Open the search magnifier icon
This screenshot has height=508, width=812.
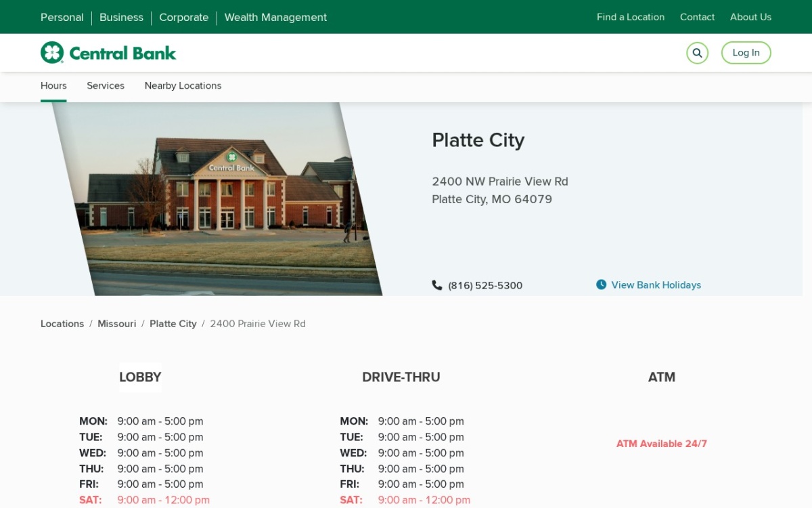pos(697,53)
